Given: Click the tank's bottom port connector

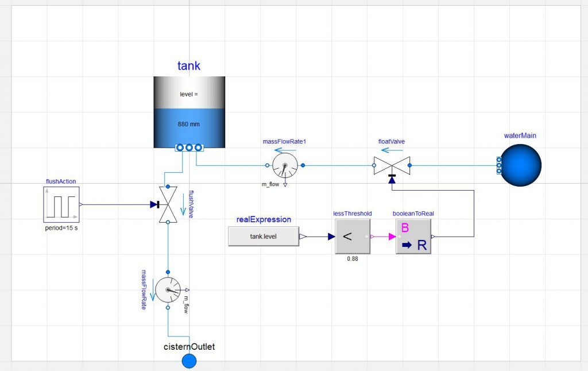Looking at the screenshot, I should pos(189,148).
